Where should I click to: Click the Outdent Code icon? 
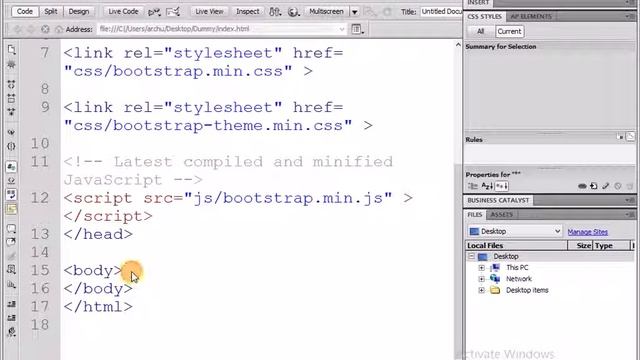click(11, 318)
